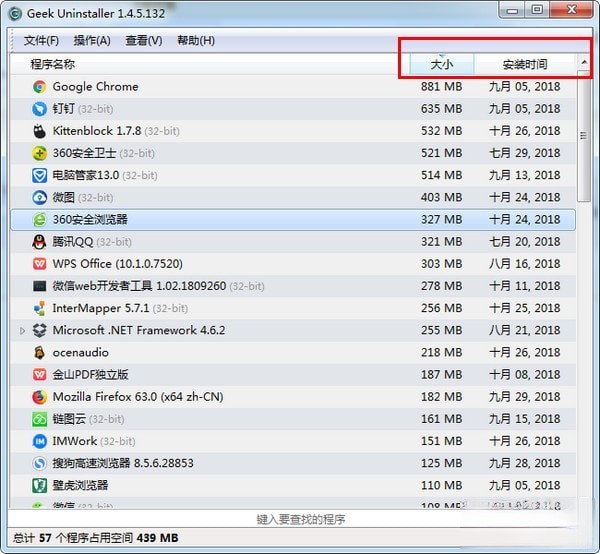Click the vertical scrollbar thumb

click(584, 136)
